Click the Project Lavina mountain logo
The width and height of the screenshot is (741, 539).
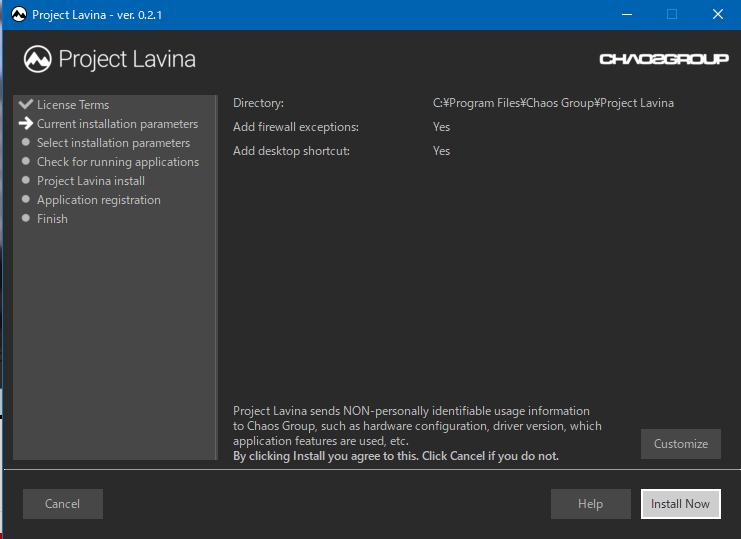click(x=37, y=59)
